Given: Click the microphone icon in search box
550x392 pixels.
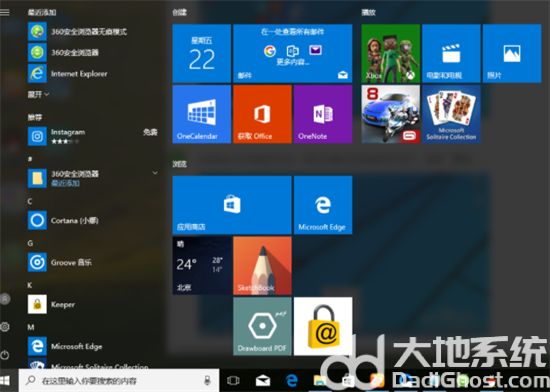Looking at the screenshot, I should [x=207, y=380].
